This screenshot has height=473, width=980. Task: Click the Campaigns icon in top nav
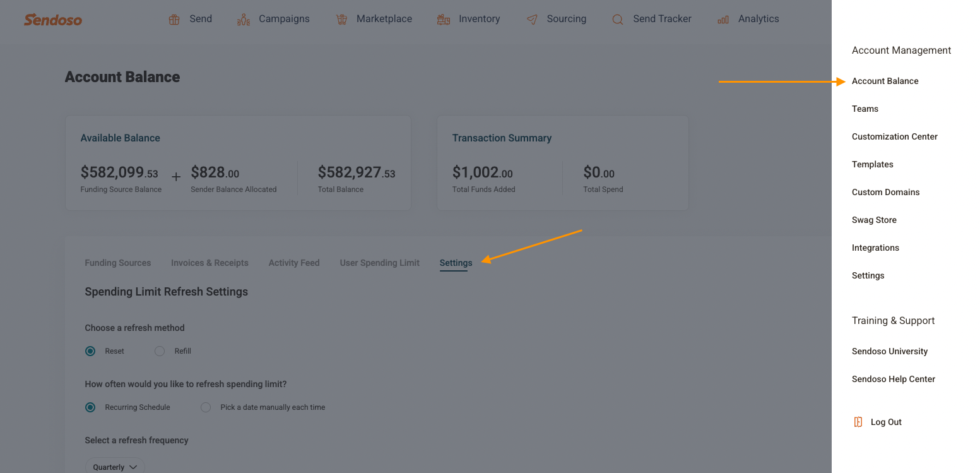(x=244, y=20)
